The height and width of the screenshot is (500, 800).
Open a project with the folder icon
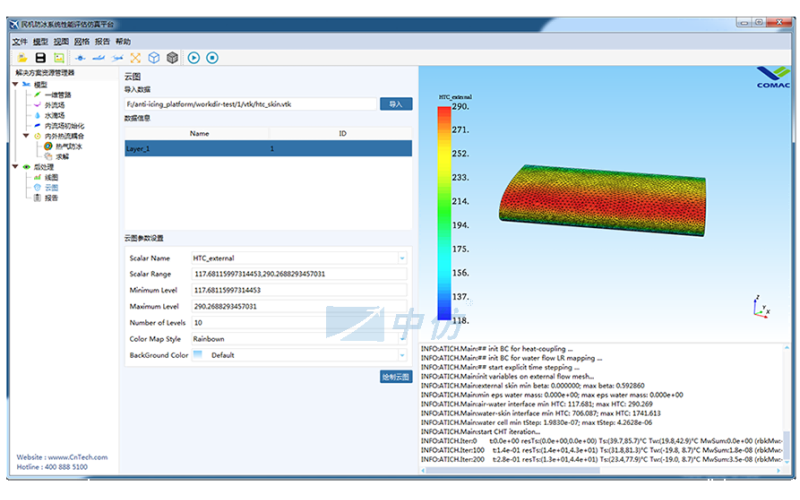pos(22,58)
